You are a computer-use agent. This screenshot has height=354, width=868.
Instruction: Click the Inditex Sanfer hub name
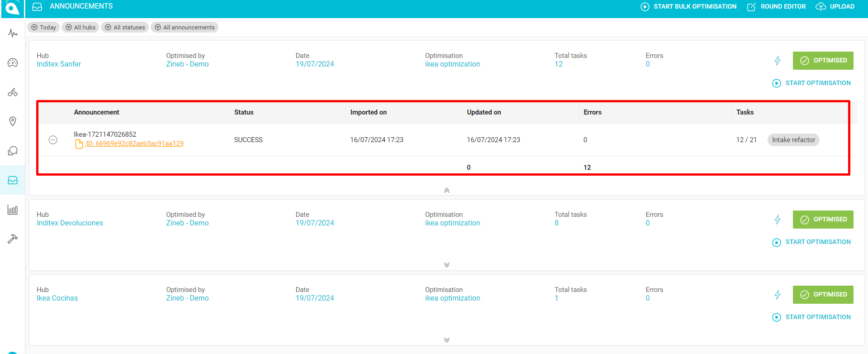coord(59,64)
